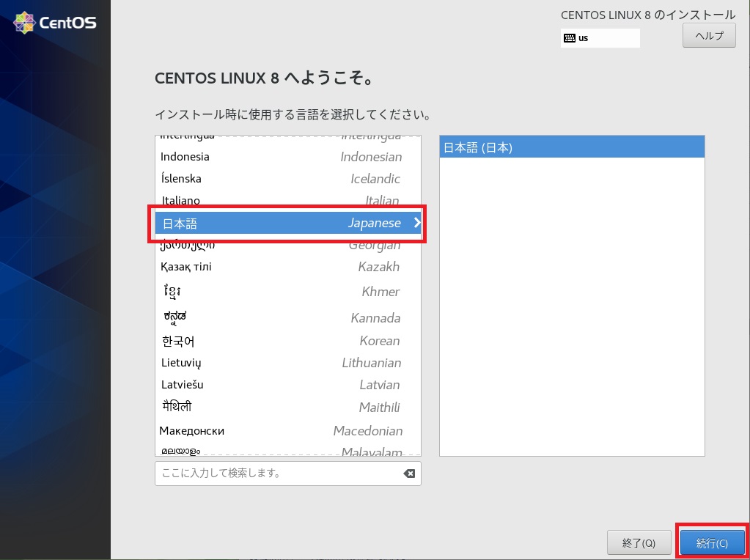Click the keyboard layout icon next to us
The height and width of the screenshot is (560, 750).
pos(569,38)
